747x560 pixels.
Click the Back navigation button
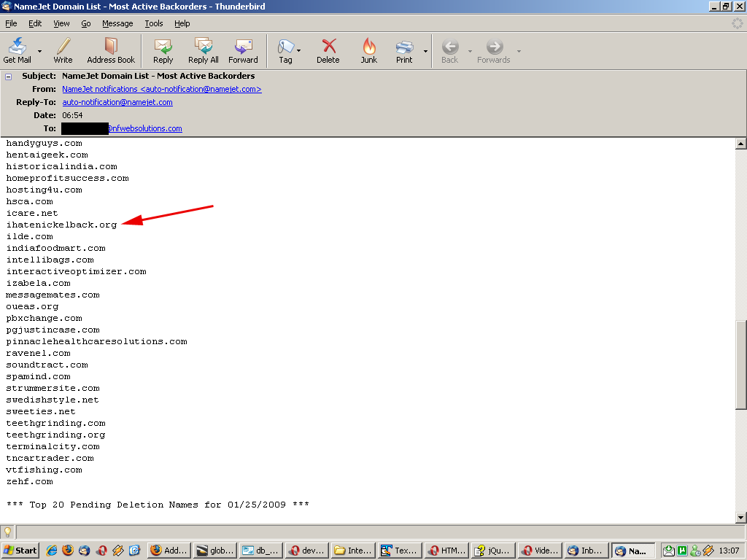449,50
